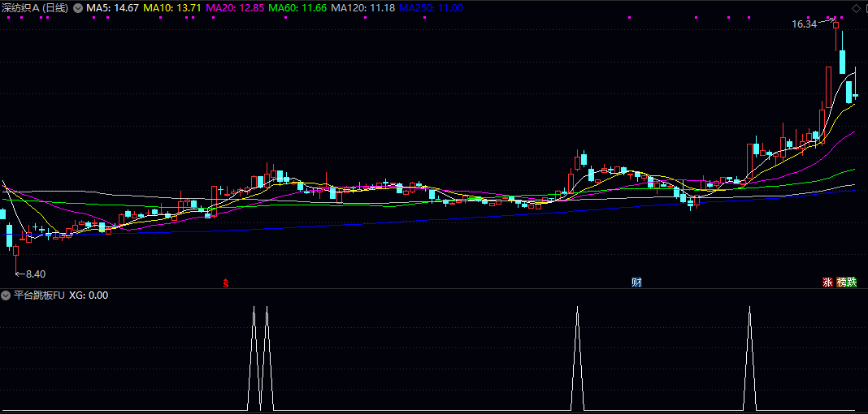Click the 平台跳板FU indicator name
Image resolution: width=868 pixels, height=414 pixels.
pyautogui.click(x=40, y=295)
